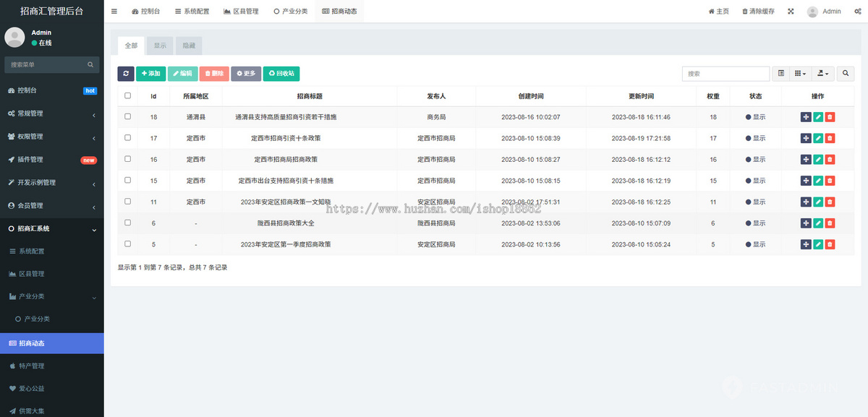Open the export dropdown in toolbar

(822, 73)
